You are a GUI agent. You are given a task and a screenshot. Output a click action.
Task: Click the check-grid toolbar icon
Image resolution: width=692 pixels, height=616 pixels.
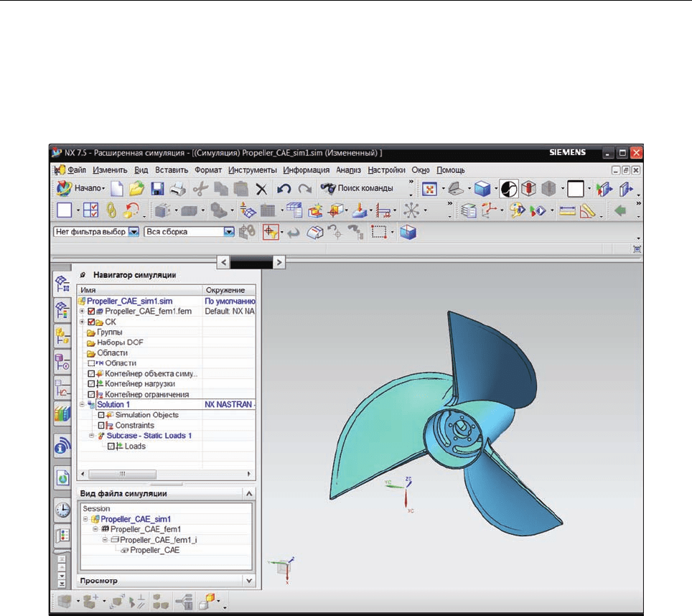pyautogui.click(x=91, y=210)
